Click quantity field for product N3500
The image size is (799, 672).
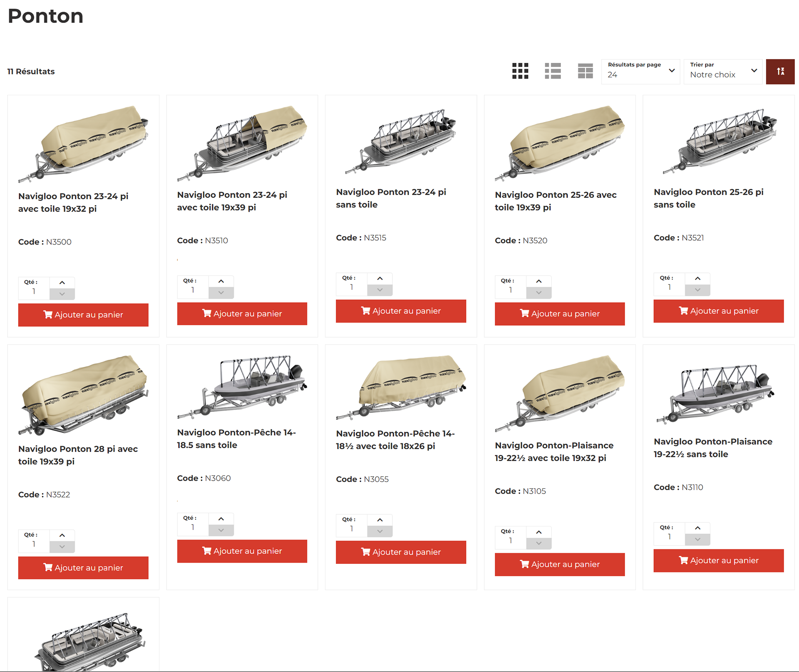pos(34,288)
